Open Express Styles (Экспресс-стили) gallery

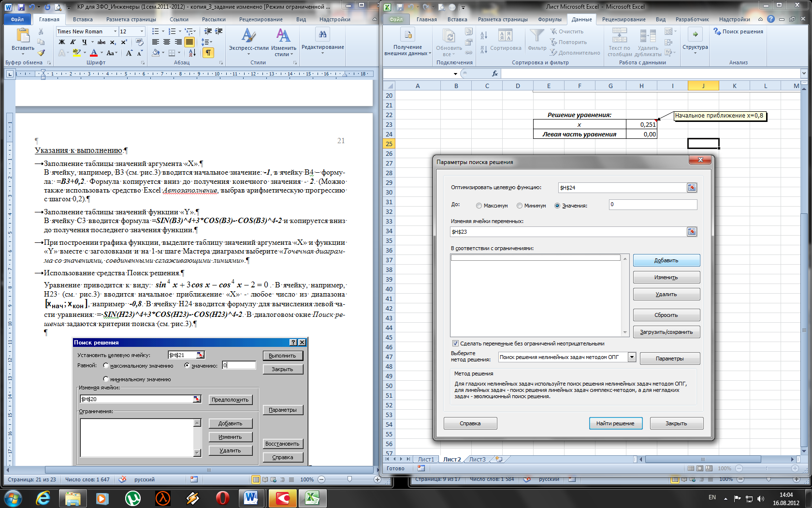[x=248, y=42]
